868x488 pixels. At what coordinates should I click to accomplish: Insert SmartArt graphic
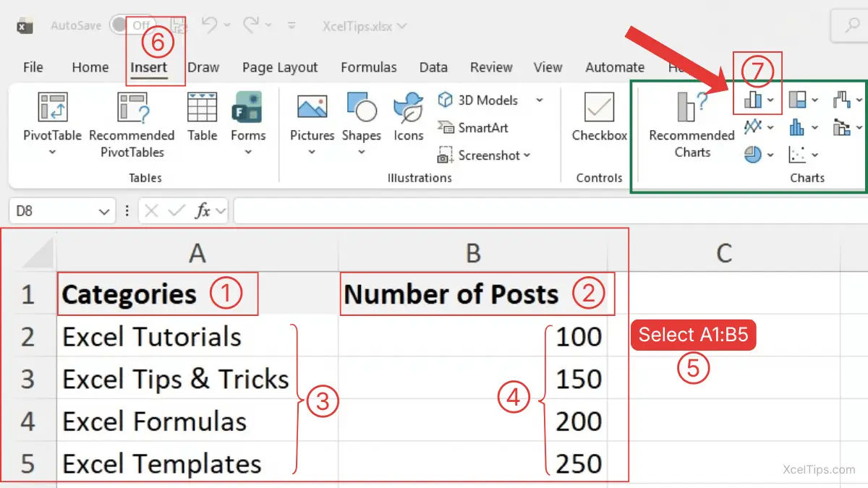[x=473, y=128]
